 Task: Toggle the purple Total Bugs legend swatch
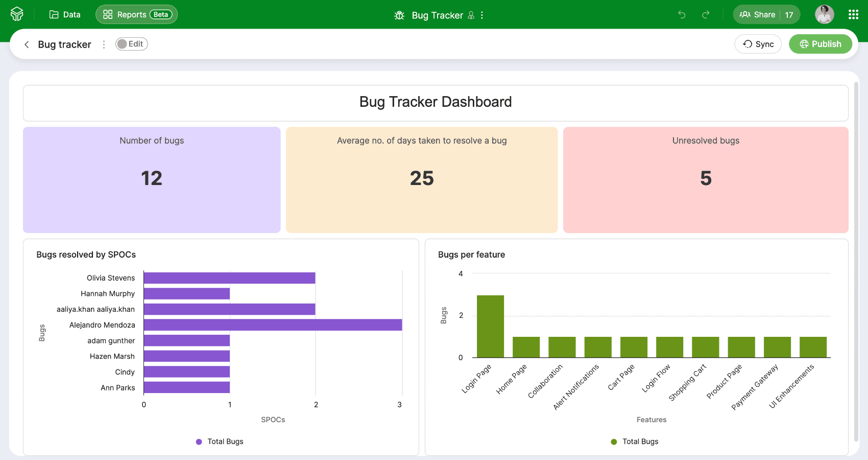(x=199, y=442)
